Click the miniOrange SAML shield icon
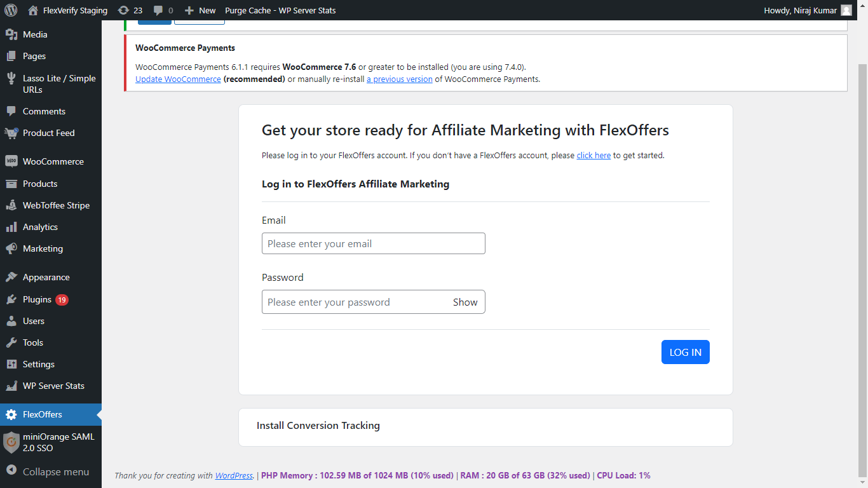Viewport: 868px width, 488px height. click(x=11, y=442)
